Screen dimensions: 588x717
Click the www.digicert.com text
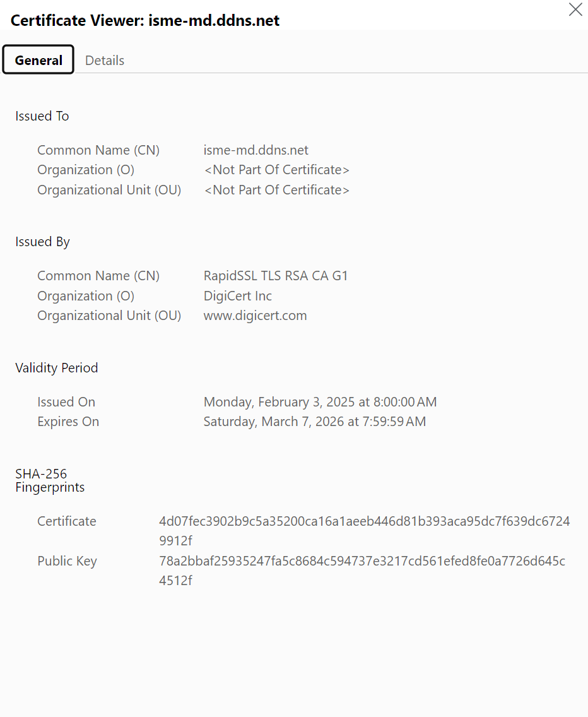coord(255,316)
